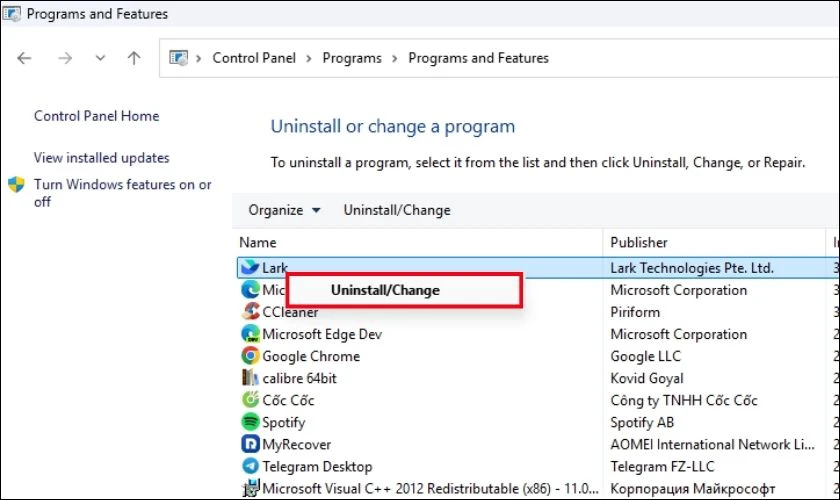Click the MyRecover icon

pyautogui.click(x=250, y=444)
